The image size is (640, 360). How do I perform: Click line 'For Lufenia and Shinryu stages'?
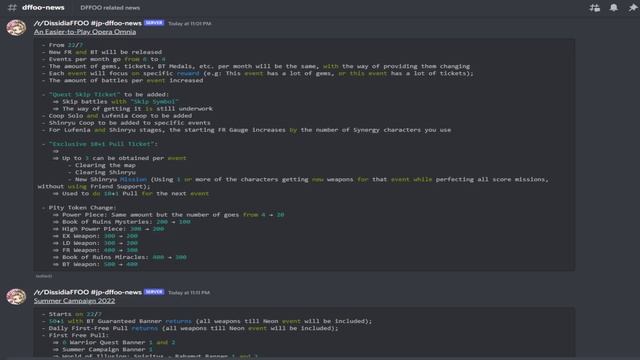coord(247,130)
